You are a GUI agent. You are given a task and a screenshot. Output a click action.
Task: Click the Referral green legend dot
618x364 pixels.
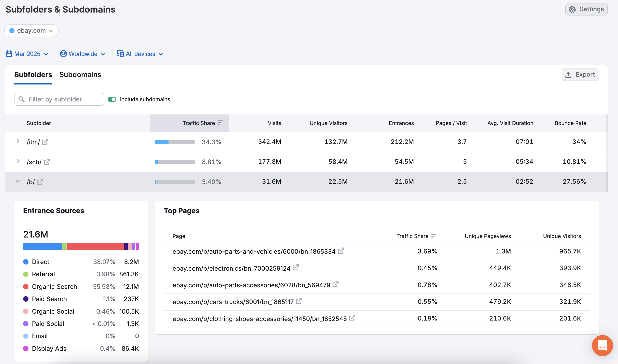pos(26,274)
